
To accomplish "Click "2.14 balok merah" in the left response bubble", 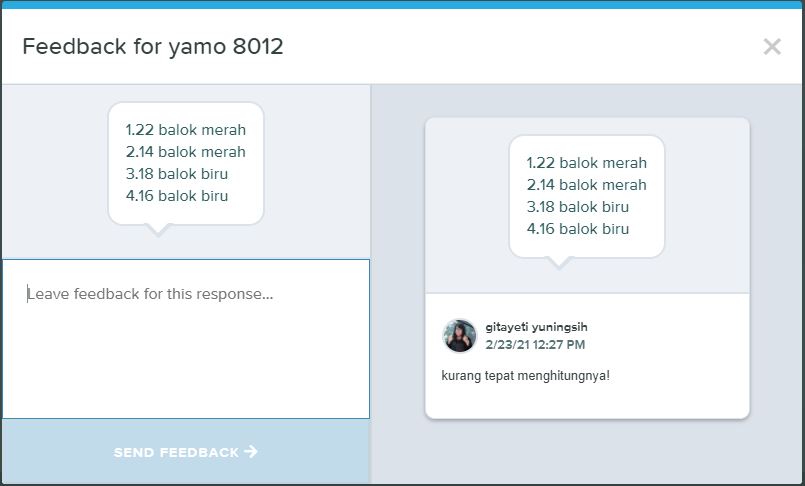I will tap(186, 152).
